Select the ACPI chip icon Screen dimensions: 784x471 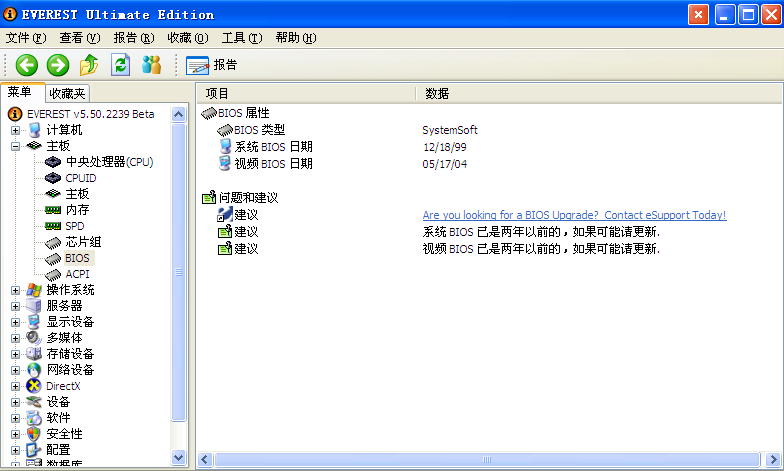tap(52, 274)
